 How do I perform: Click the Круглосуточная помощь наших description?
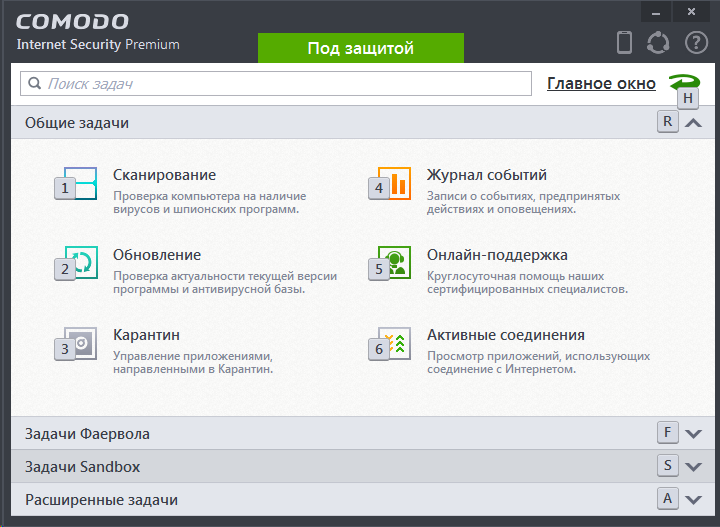(527, 282)
